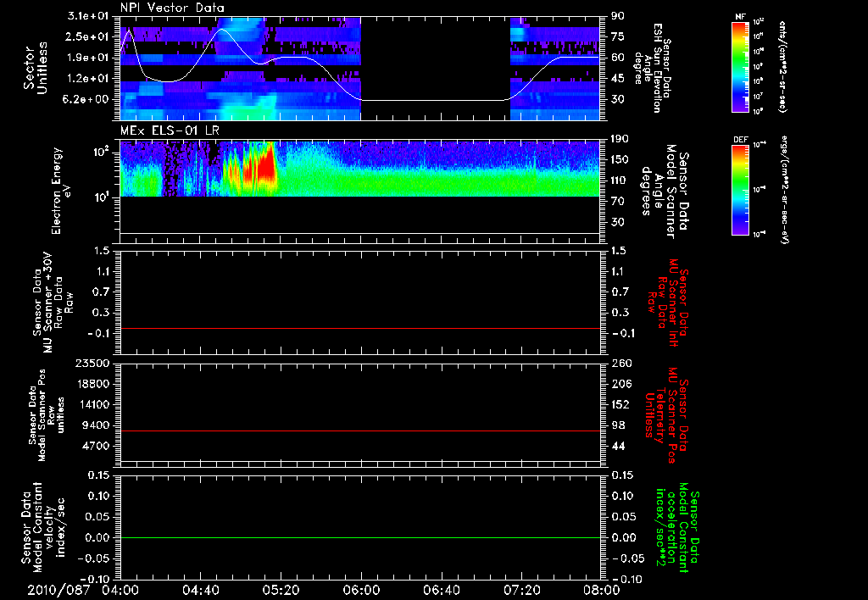Click the 'Electron Energy eV' axis title
The height and width of the screenshot is (600, 868).
pos(62,191)
